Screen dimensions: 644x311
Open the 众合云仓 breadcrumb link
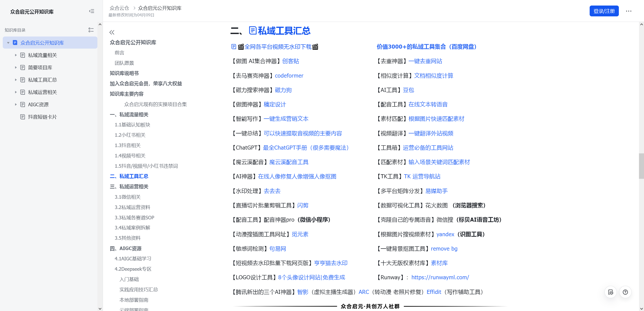pos(119,8)
